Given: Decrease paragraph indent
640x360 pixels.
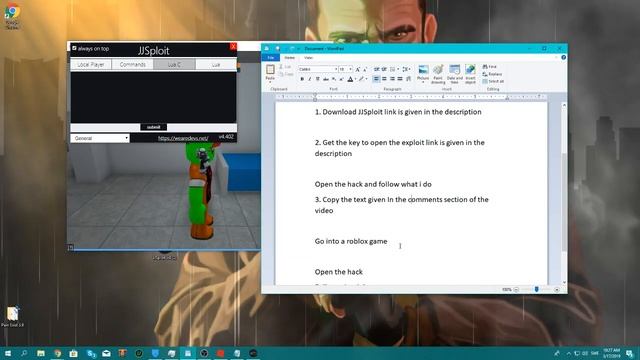Looking at the screenshot, I should 376,69.
